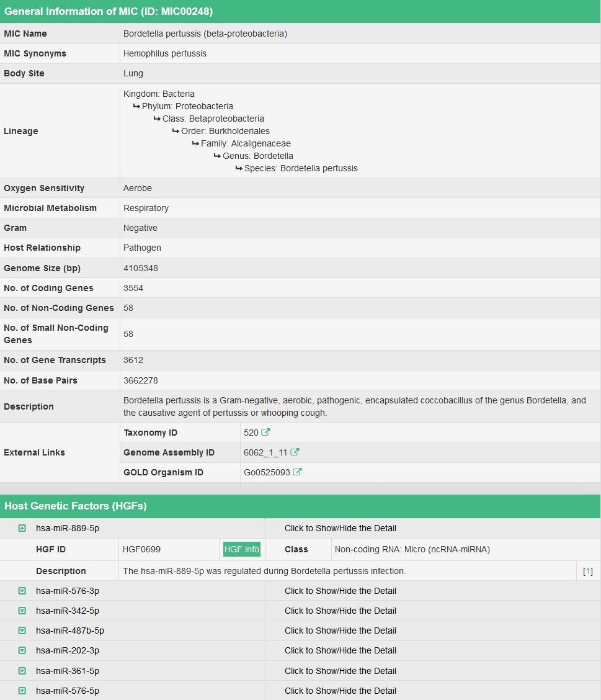Click Show/Hide the Detail for hsa-miR-487b-5p

[x=340, y=630]
